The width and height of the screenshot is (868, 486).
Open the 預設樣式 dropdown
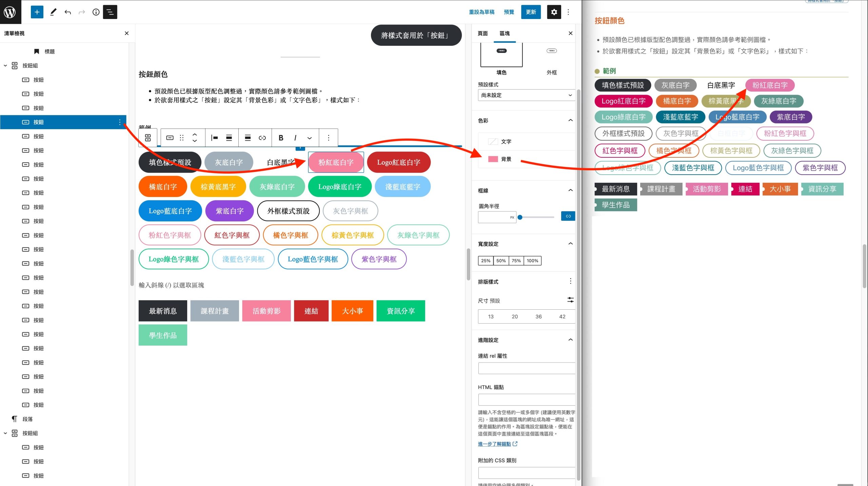pyautogui.click(x=527, y=95)
